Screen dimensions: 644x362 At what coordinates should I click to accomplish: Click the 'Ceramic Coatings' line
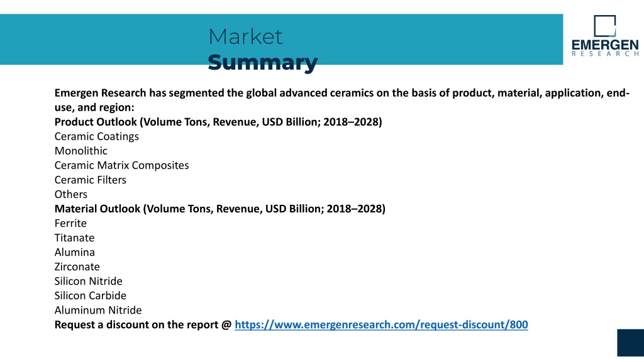[x=96, y=136]
